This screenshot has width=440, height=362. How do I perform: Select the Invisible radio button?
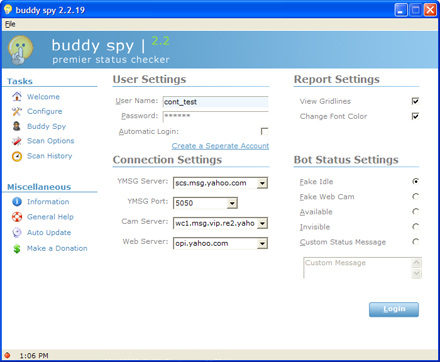pos(416,227)
